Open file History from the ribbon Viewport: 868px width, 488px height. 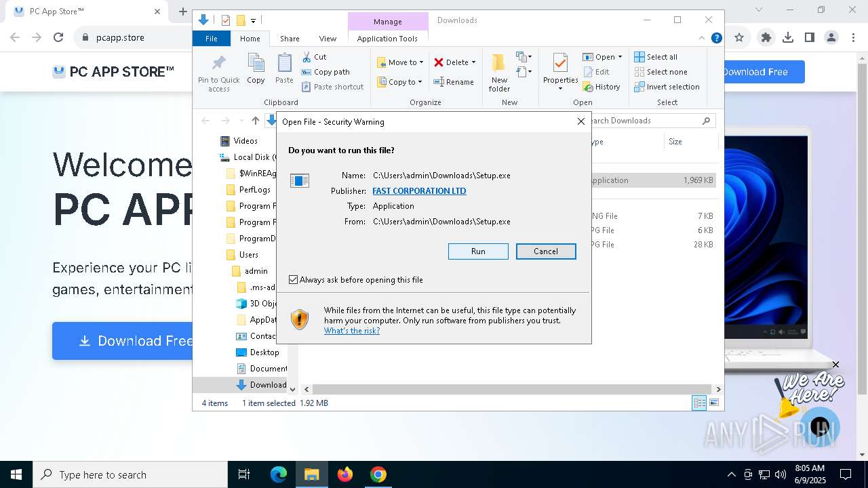click(601, 87)
